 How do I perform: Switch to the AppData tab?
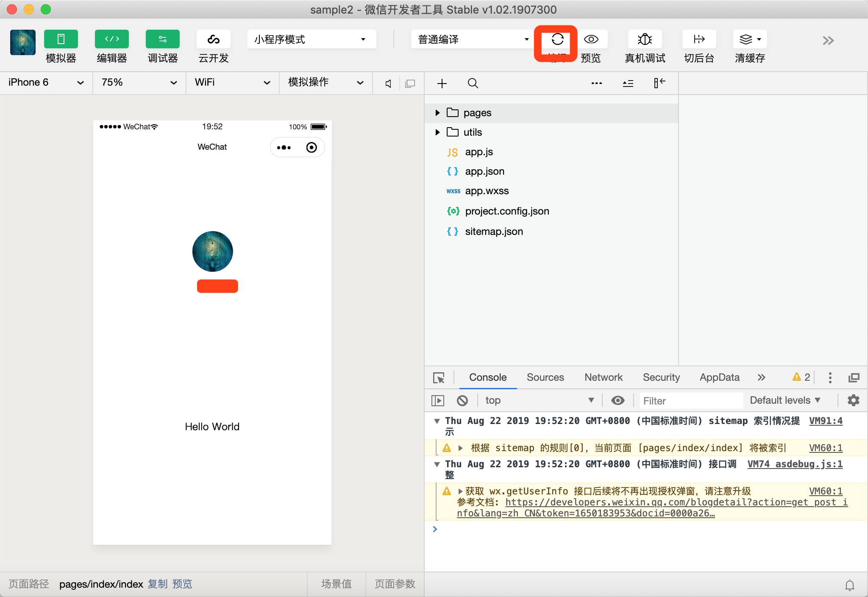coord(720,377)
